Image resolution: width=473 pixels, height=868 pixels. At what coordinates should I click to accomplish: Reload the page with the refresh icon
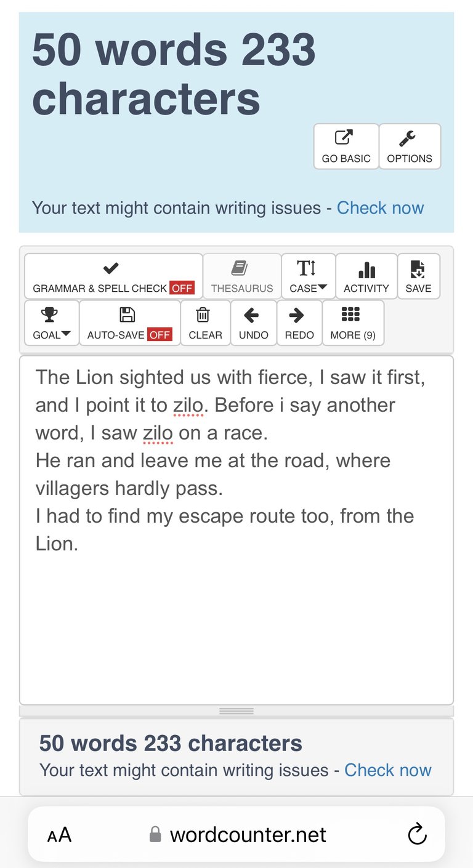coord(418,835)
